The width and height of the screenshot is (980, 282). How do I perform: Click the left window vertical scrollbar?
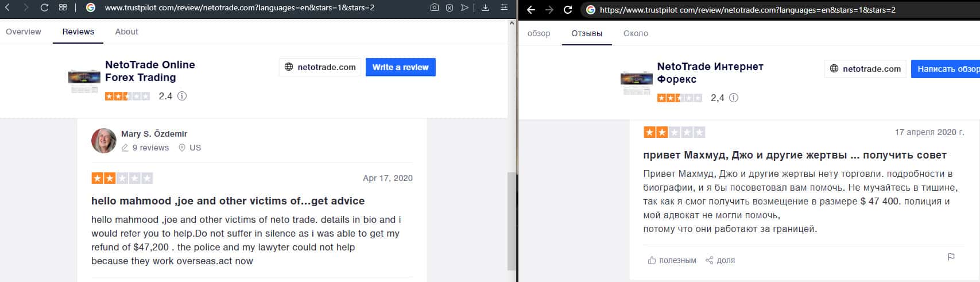coord(512,221)
